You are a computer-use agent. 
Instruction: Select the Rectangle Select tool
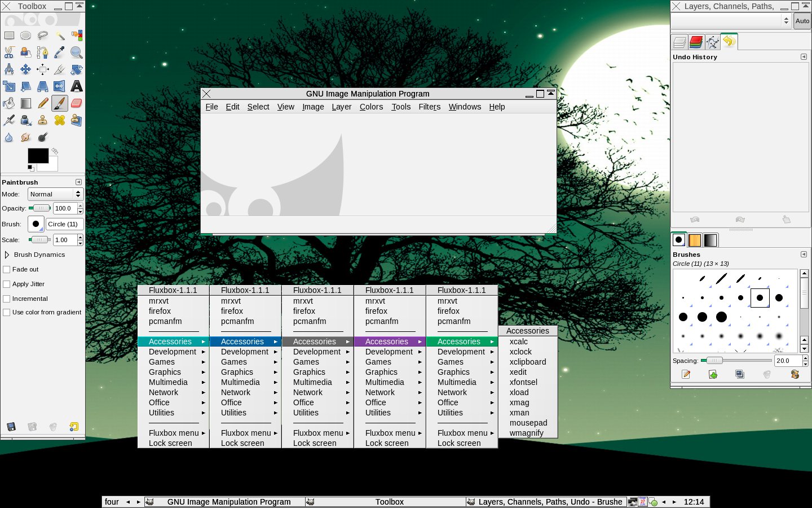[9, 36]
